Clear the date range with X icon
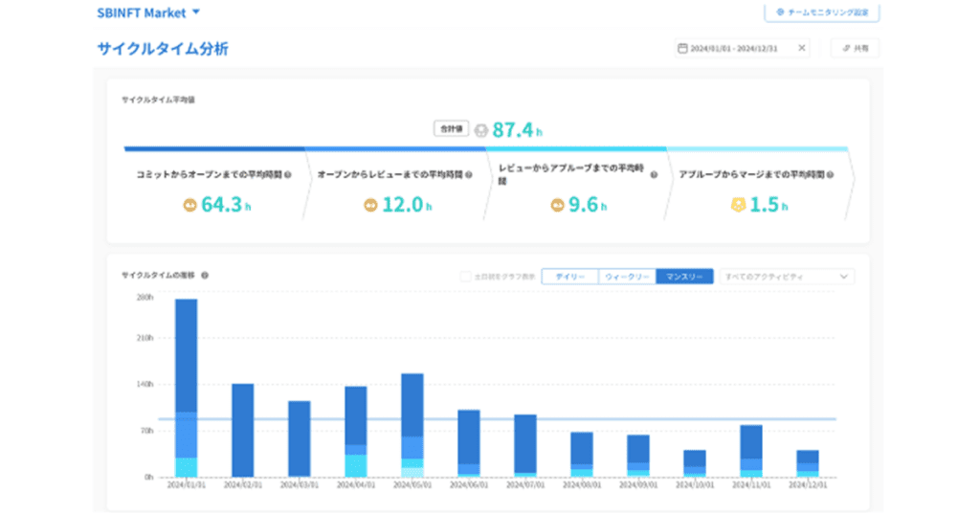 [x=802, y=48]
